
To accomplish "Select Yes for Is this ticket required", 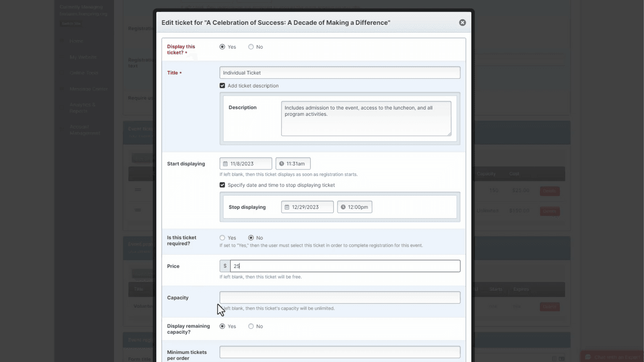I will 222,238.
